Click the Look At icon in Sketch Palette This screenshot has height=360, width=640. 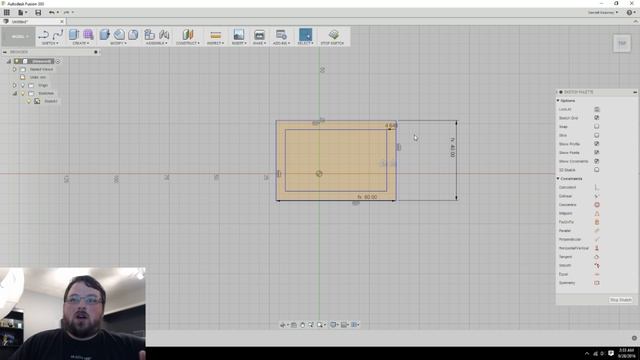tap(597, 109)
